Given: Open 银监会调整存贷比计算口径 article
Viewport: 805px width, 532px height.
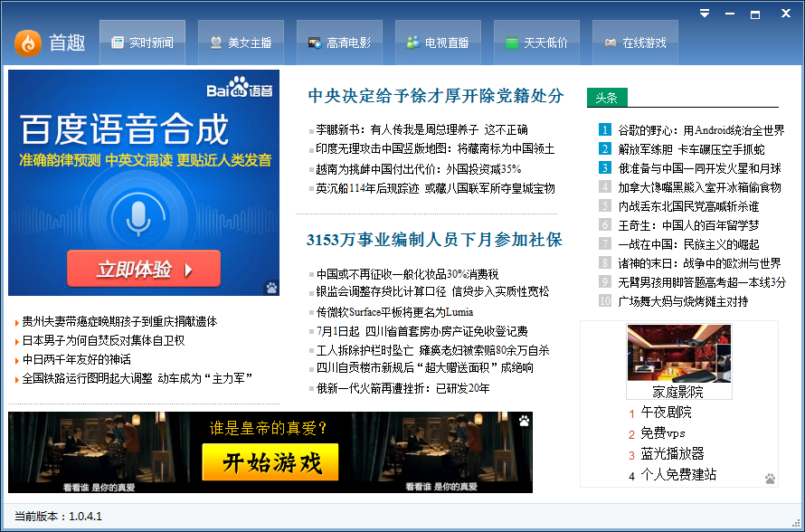Looking at the screenshot, I should point(432,291).
